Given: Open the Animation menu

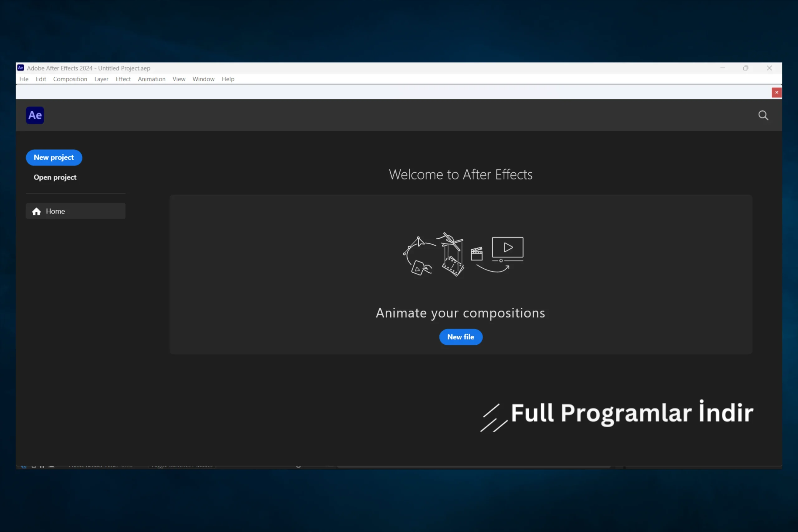Looking at the screenshot, I should point(152,79).
